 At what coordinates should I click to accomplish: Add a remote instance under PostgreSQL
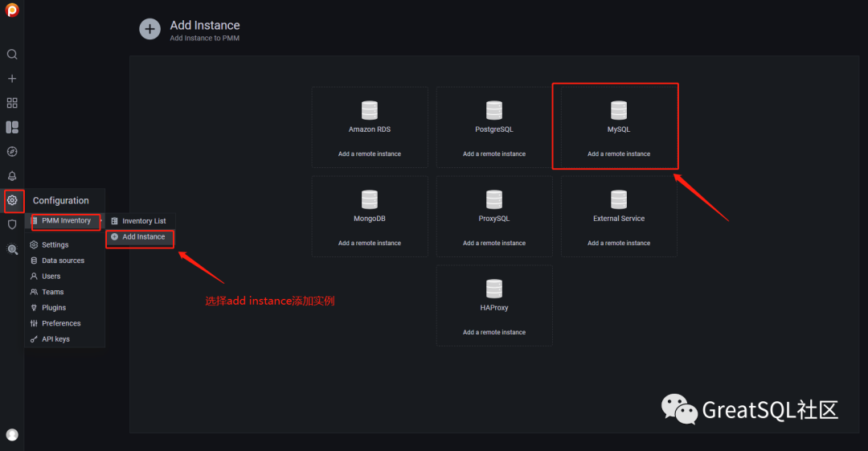(x=493, y=154)
